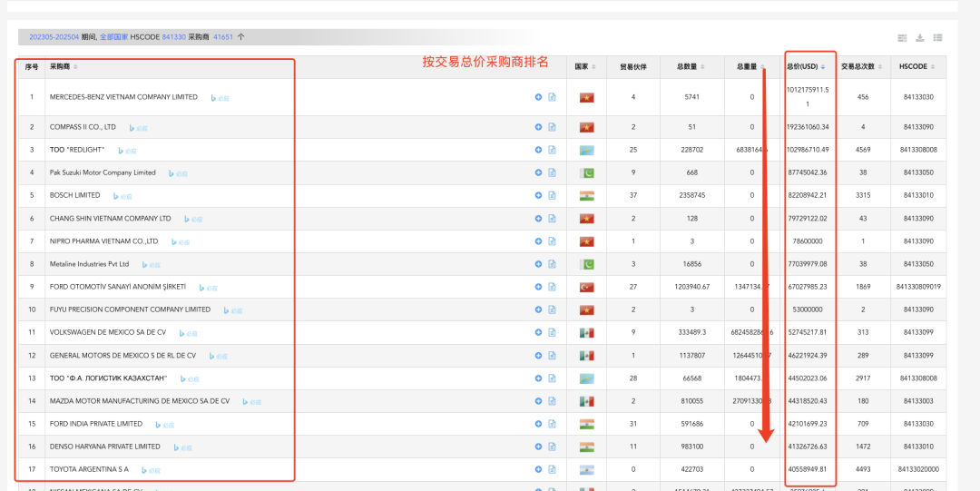Click Bing search icon beside BOSCH LIMITED

(x=122, y=196)
